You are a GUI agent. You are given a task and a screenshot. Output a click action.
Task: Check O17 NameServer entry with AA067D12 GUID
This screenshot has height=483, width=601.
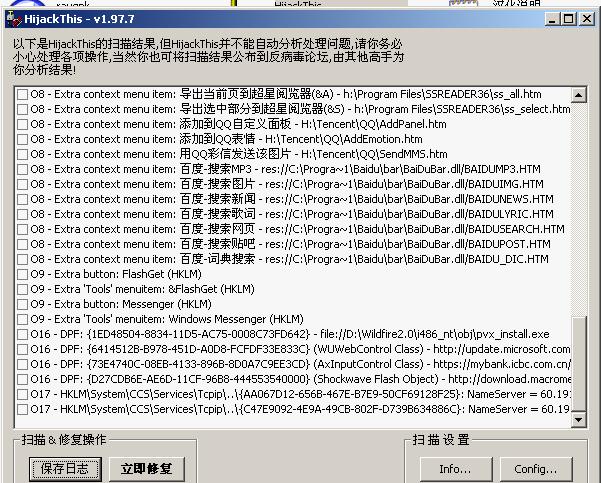click(22, 394)
